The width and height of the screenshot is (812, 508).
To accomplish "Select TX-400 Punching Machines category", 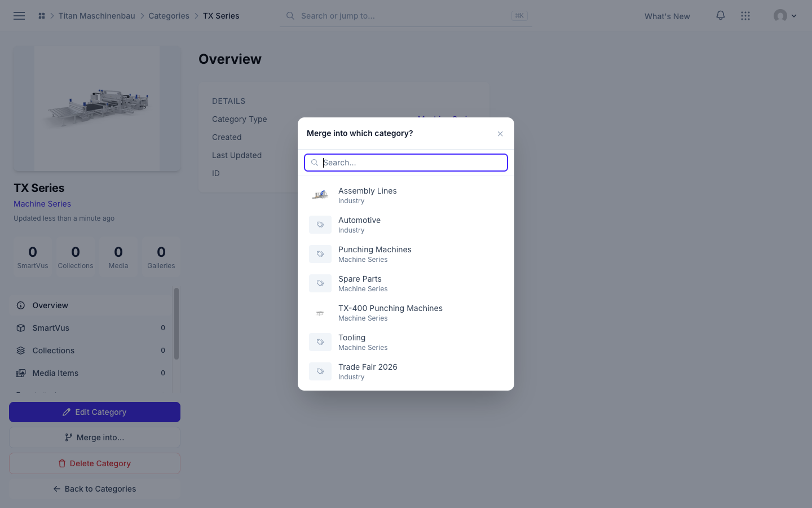I will coord(406,313).
